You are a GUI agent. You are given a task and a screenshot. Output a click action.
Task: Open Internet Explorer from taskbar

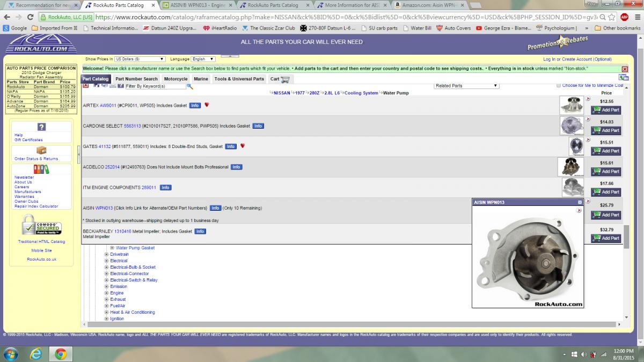click(x=36, y=354)
